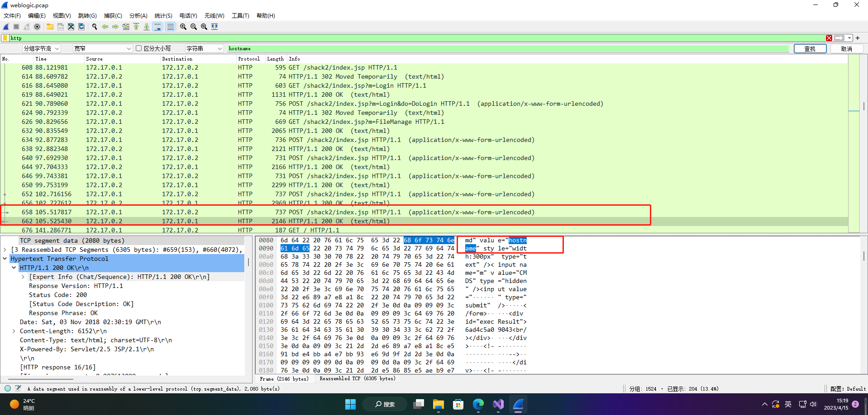Open 字符串 search type dropdown
Image resolution: width=868 pixels, height=415 pixels.
[x=204, y=48]
